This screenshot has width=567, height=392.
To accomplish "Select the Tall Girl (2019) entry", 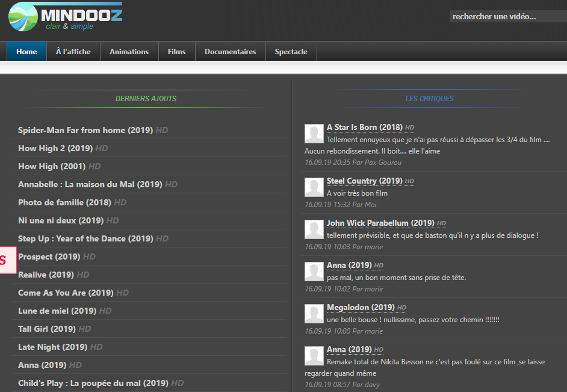I will tap(47, 329).
